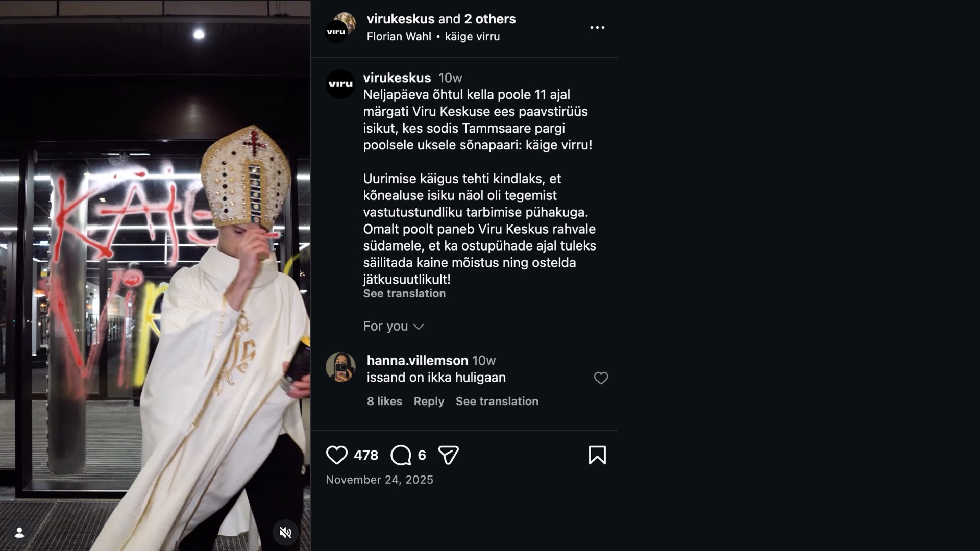Translate hanna.villemson's comment
Image resolution: width=980 pixels, height=551 pixels.
coord(497,402)
